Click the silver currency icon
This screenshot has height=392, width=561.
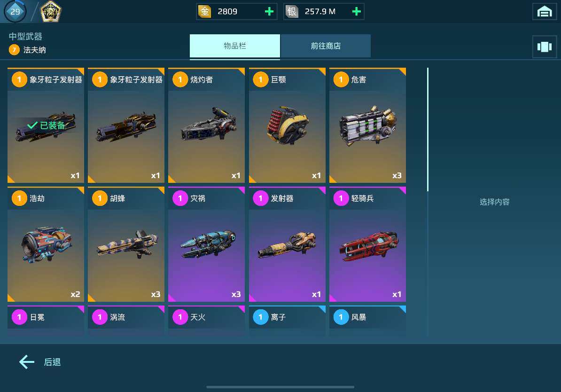click(x=292, y=11)
